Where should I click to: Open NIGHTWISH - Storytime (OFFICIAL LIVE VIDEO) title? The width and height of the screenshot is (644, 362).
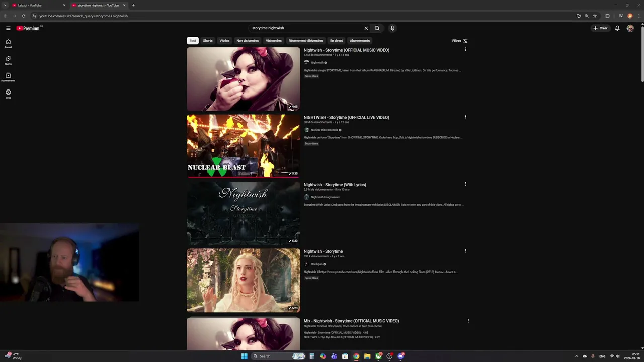(x=347, y=117)
